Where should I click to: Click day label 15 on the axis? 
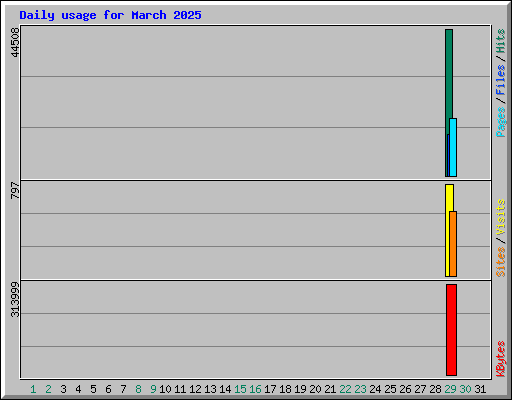point(240,389)
